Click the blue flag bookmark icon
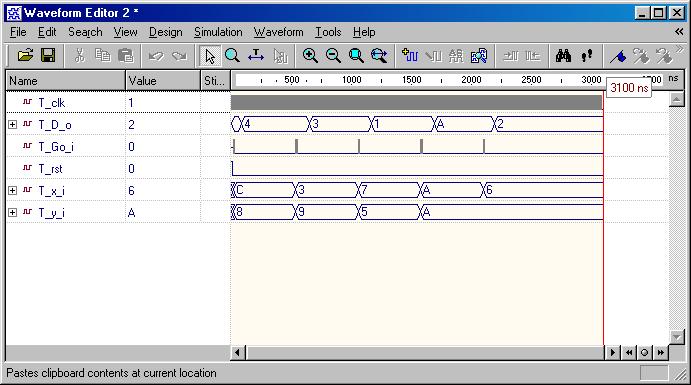Viewport: 691px width, 385px height. coord(618,56)
